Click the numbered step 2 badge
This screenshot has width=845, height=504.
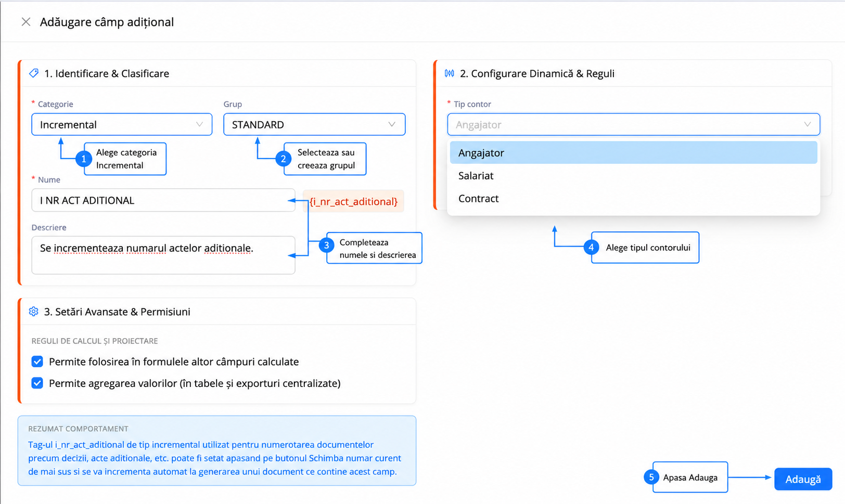(x=284, y=159)
